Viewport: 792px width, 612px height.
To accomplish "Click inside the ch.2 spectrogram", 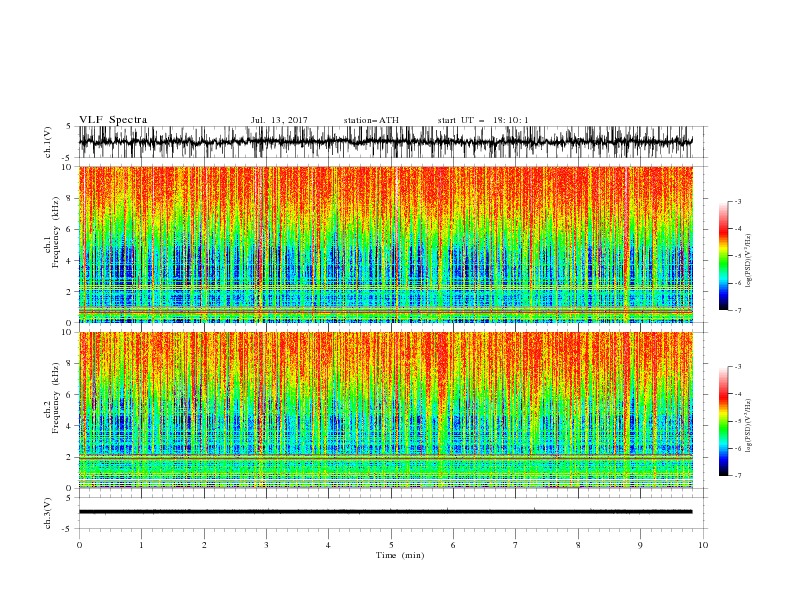I will 385,410.
